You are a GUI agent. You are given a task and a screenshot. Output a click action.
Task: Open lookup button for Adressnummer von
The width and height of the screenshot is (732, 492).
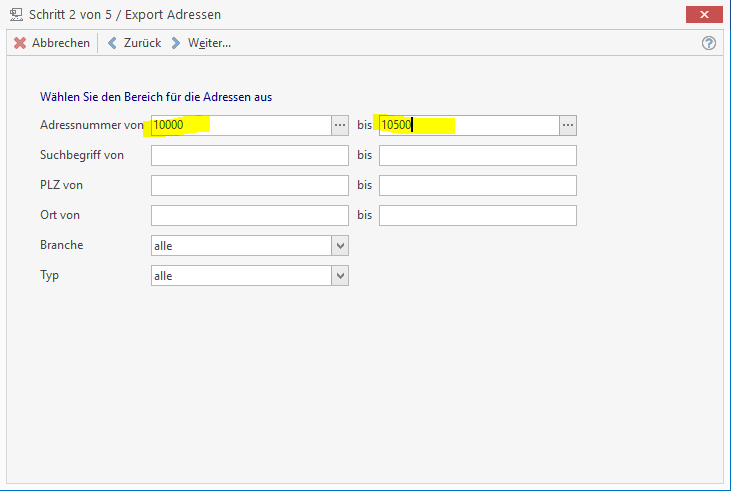(x=340, y=125)
